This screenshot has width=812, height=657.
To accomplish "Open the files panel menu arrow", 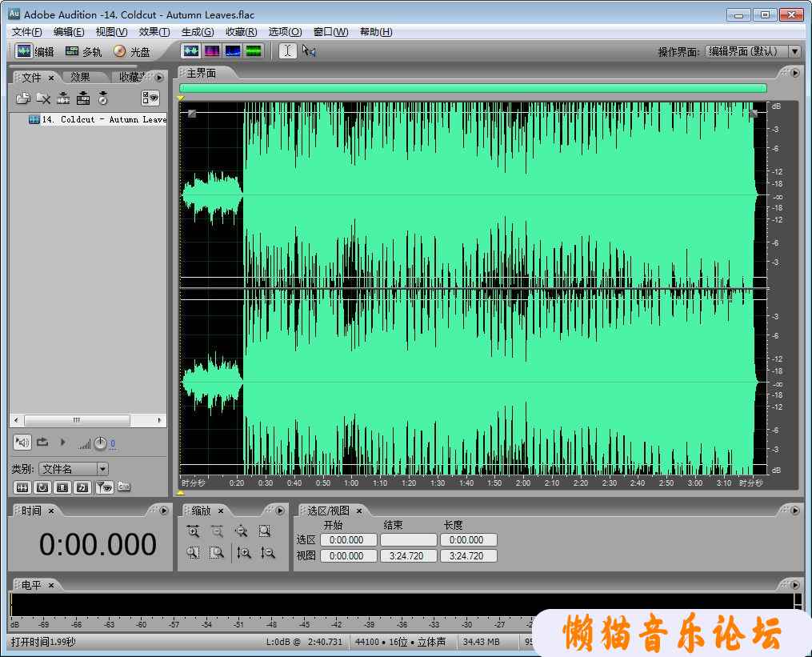I will (x=159, y=77).
